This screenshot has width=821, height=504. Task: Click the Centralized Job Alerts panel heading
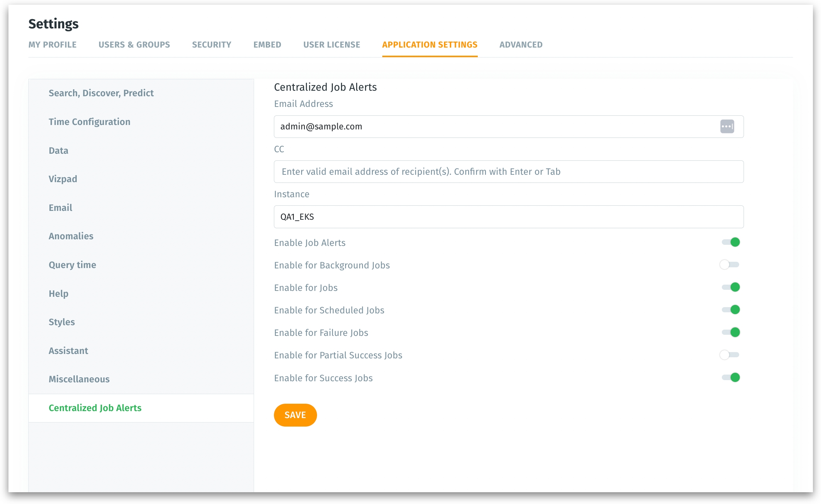(325, 87)
